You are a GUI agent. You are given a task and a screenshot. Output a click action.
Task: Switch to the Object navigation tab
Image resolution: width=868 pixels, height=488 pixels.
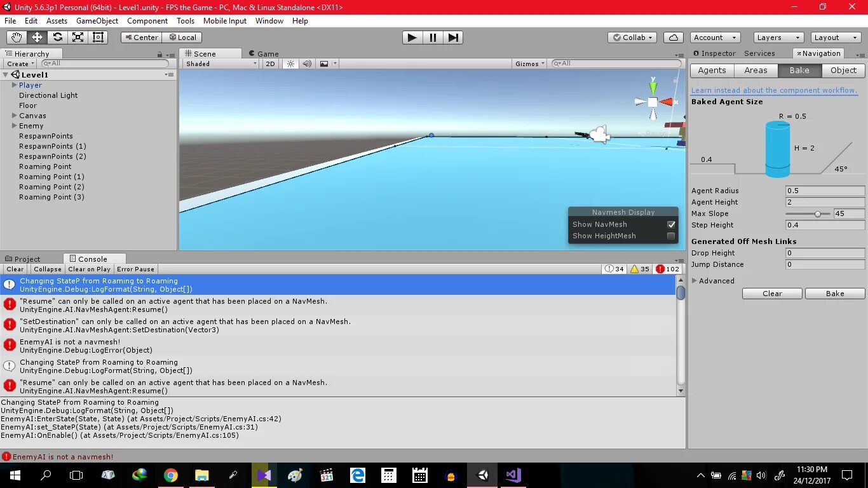pyautogui.click(x=843, y=71)
